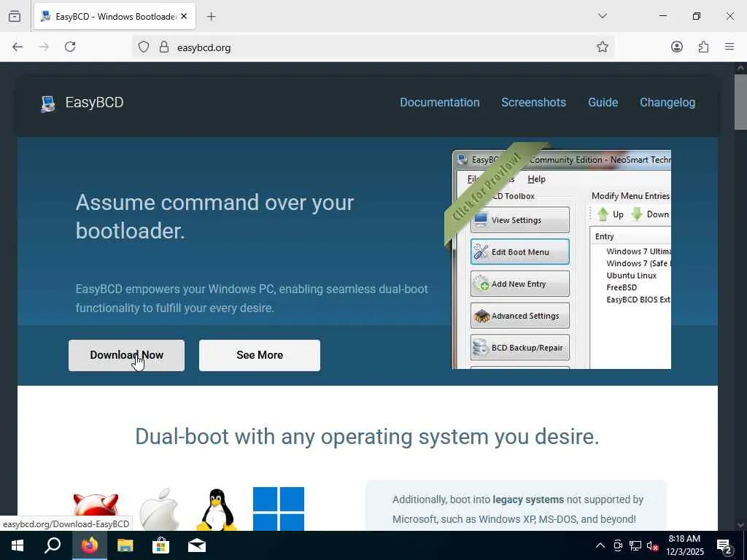Open the Guide nav link
The height and width of the screenshot is (560, 747).
pos(603,102)
